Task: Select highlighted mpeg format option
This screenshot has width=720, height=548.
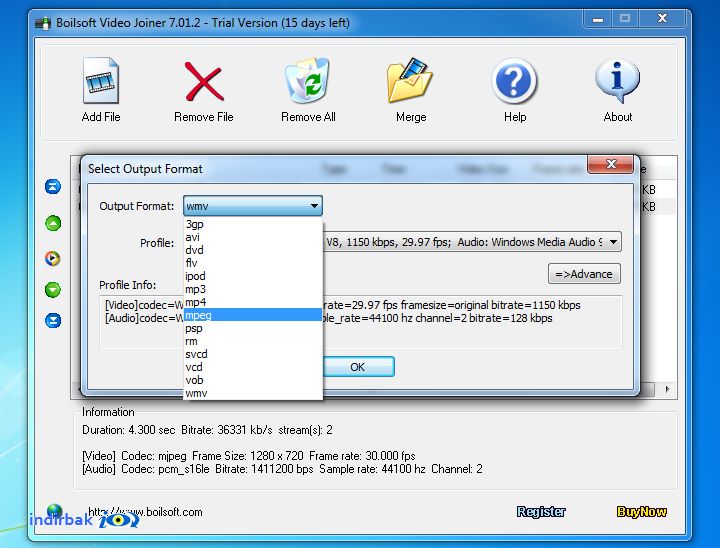Action: pos(253,315)
